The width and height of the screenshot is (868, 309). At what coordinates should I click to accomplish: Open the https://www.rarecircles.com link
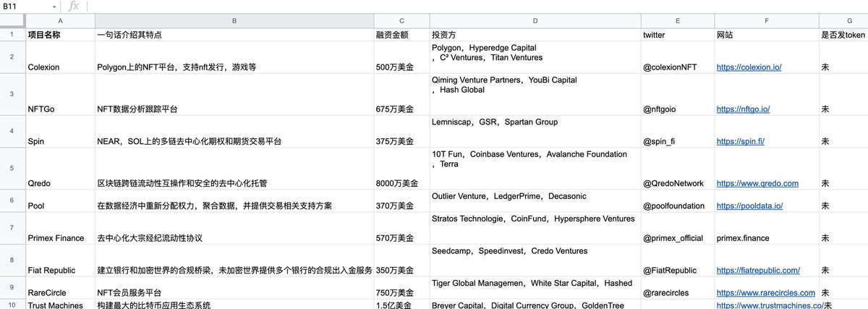(x=765, y=293)
